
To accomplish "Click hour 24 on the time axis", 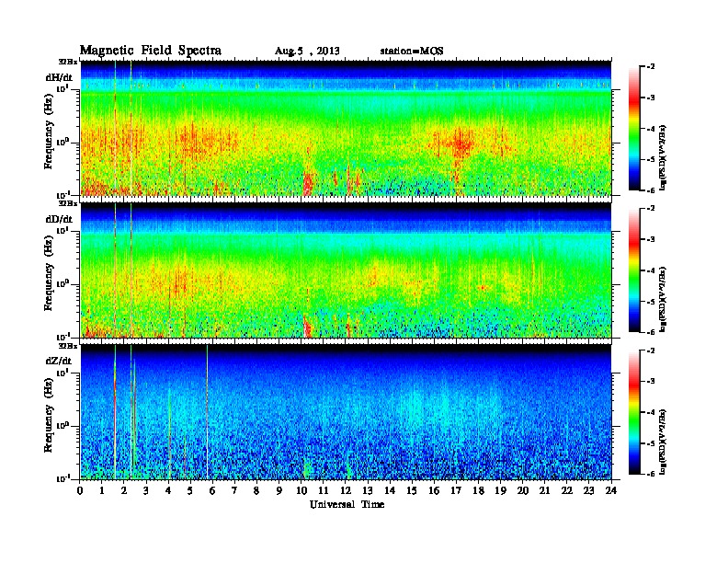I will pos(611,490).
